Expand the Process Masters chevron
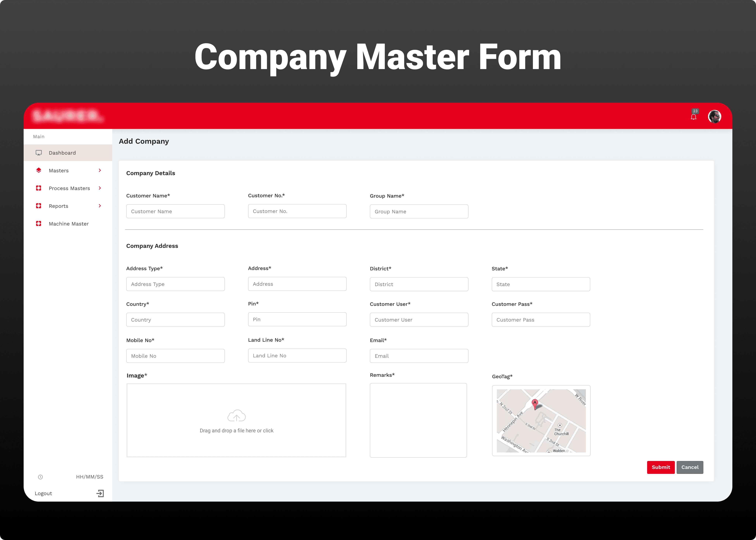The image size is (756, 540). coord(100,188)
